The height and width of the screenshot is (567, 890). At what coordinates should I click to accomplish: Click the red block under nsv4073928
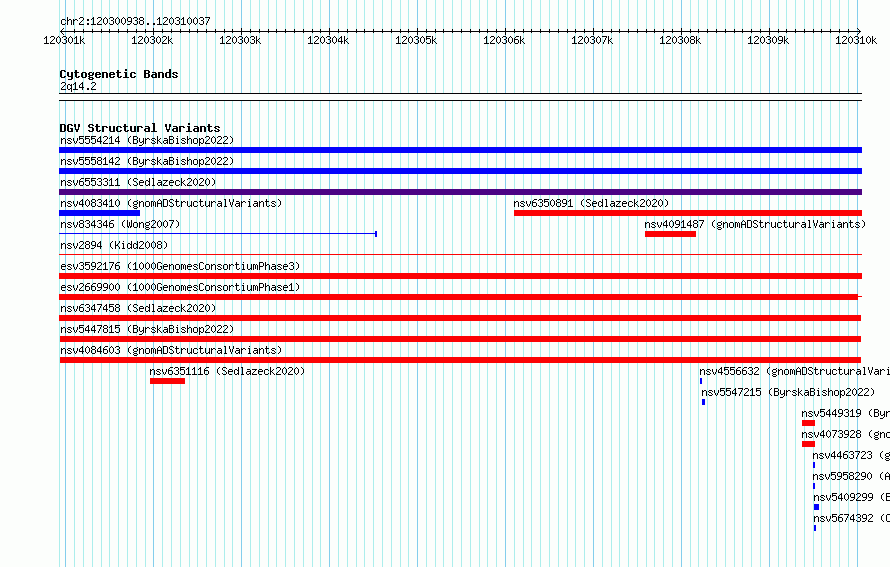coord(808,444)
